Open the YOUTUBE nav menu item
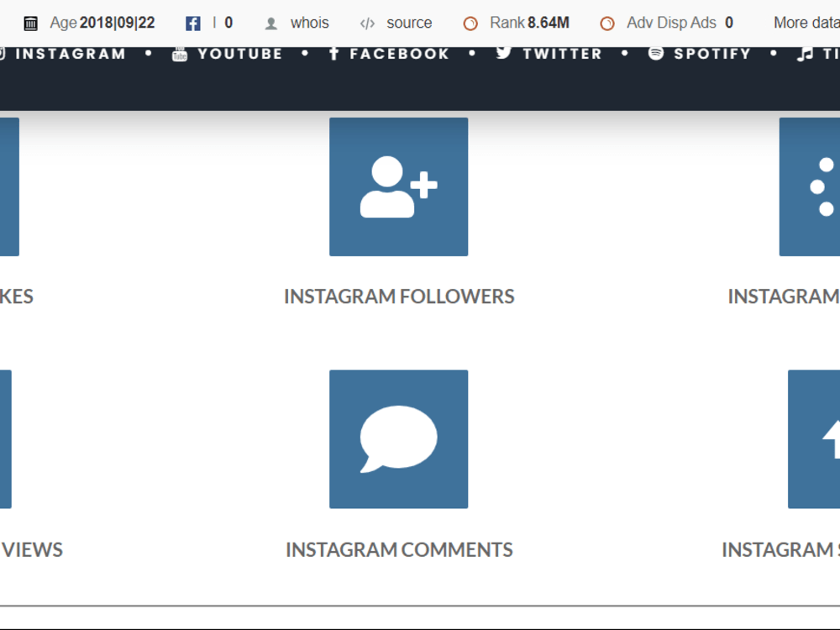Screen dimensions: 840x630 click(x=240, y=54)
